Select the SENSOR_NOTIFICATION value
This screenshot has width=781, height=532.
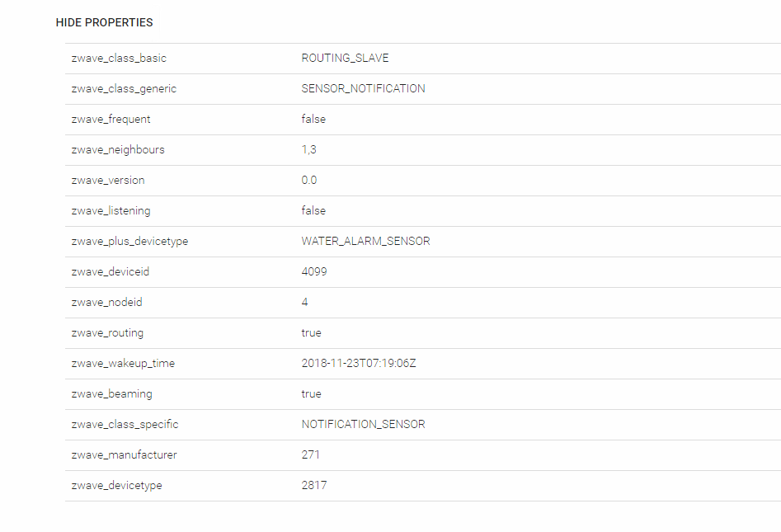(x=363, y=89)
